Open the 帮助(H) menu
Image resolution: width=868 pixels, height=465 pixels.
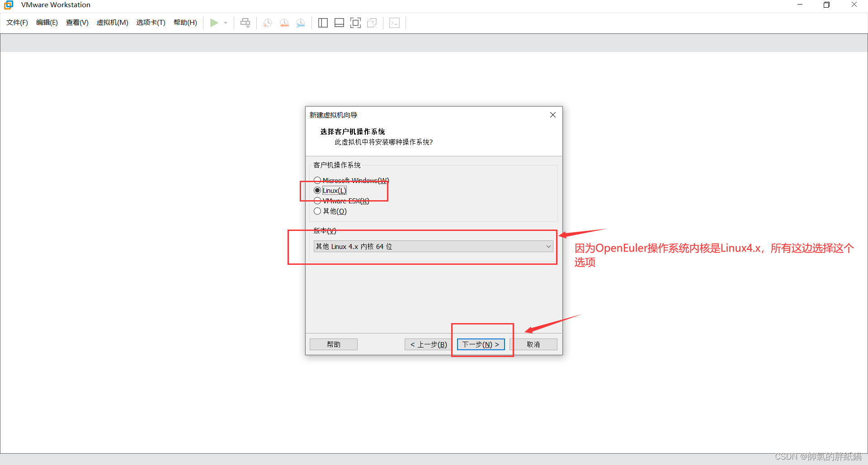(x=185, y=23)
